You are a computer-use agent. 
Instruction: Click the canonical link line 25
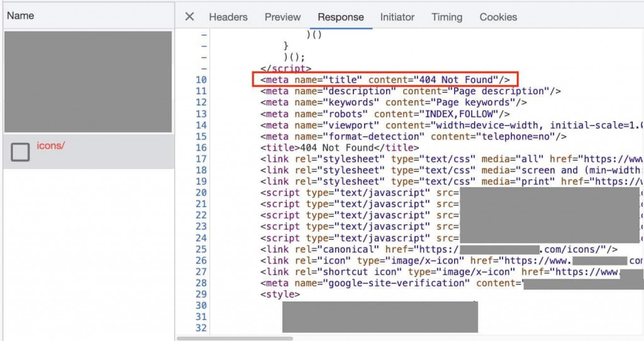[438, 249]
